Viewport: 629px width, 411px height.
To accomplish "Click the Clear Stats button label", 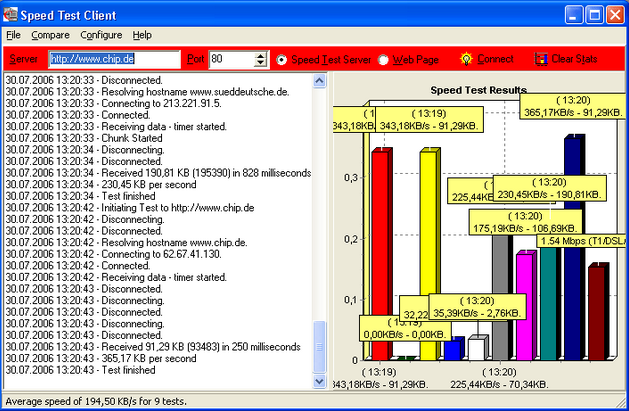I will pyautogui.click(x=574, y=59).
